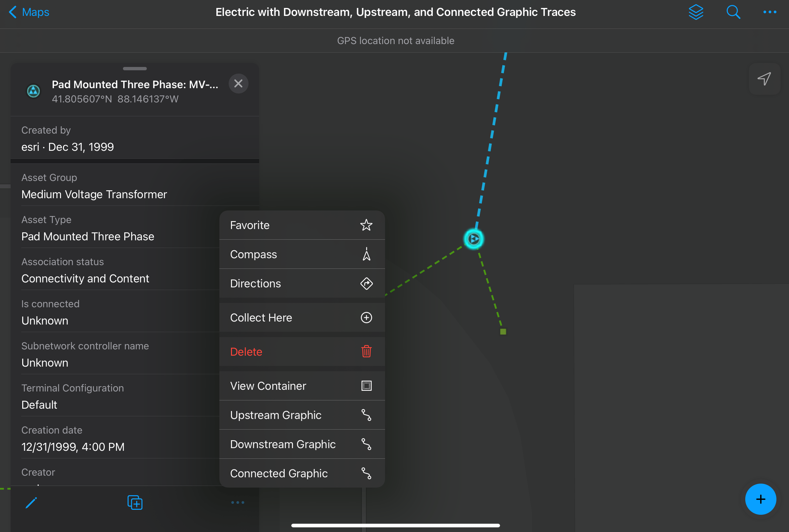Tap the highlighted transformer symbol on map
789x532 pixels.
pyautogui.click(x=474, y=239)
